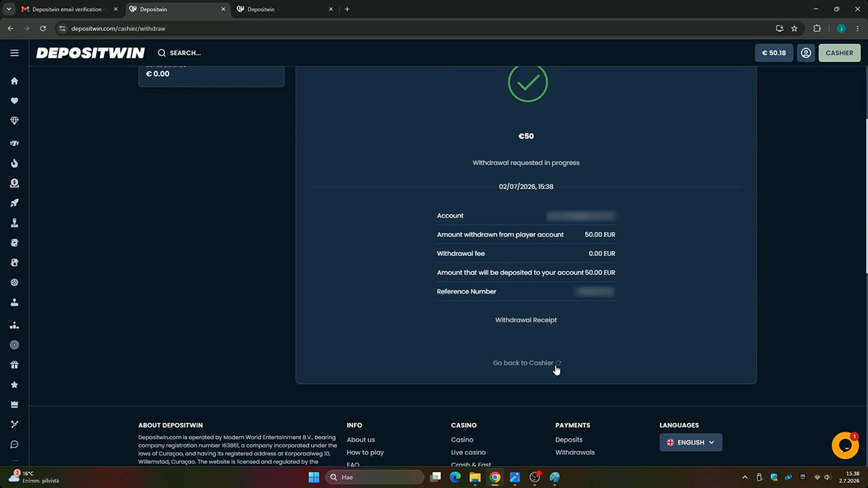This screenshot has height=488, width=868.
Task: Open Chrome browser menu three dots
Action: (857, 28)
